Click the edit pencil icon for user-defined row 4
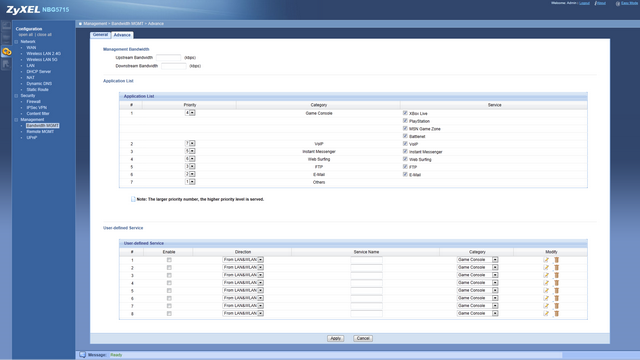 click(546, 282)
